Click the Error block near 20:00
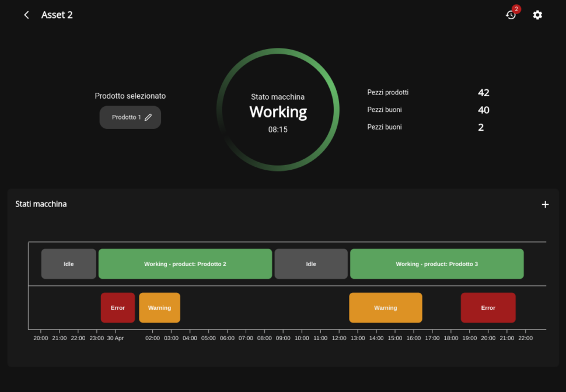 (488, 307)
